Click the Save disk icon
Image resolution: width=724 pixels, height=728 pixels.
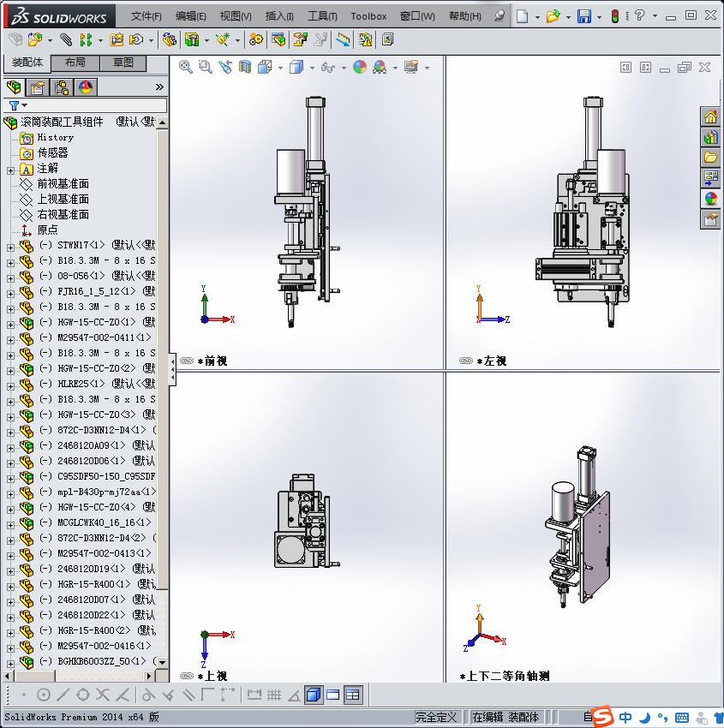pyautogui.click(x=583, y=16)
